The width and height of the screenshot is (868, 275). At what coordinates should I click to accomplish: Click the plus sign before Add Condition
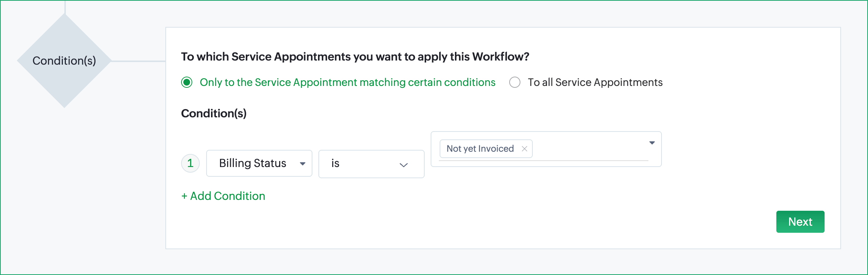point(184,196)
